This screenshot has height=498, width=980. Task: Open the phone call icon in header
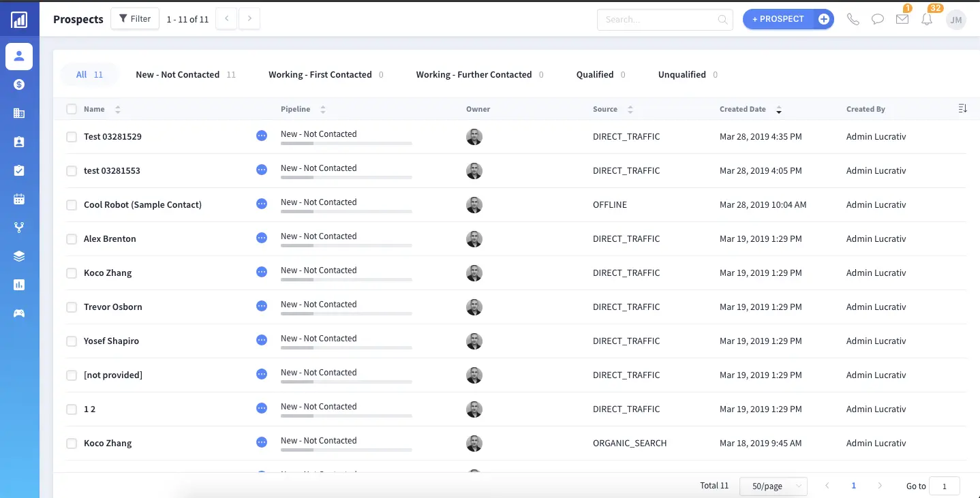853,19
